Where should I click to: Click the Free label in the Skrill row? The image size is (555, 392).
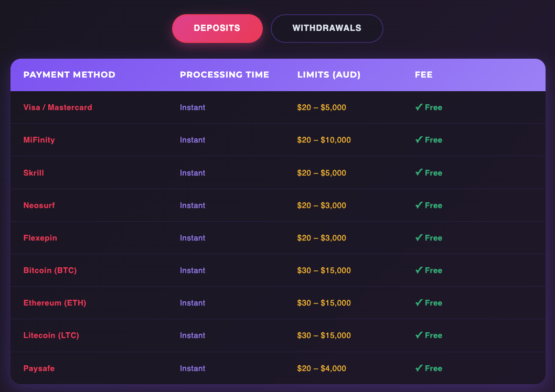[x=434, y=173]
